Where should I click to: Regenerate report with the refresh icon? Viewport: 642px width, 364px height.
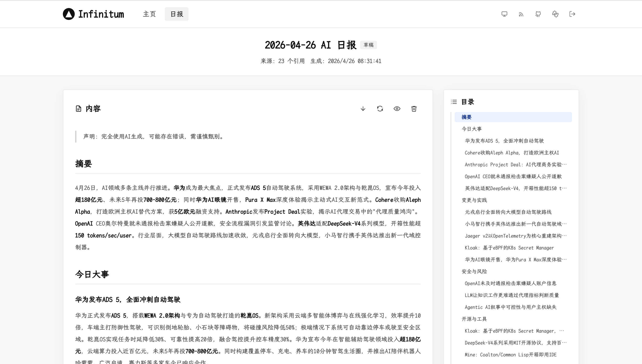[x=380, y=109]
